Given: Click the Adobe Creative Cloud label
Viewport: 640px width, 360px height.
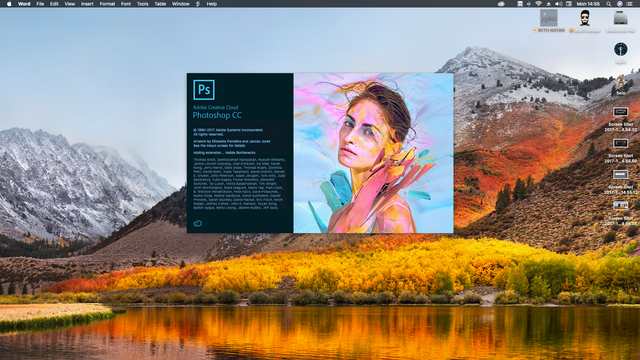Looking at the screenshot, I should point(216,107).
